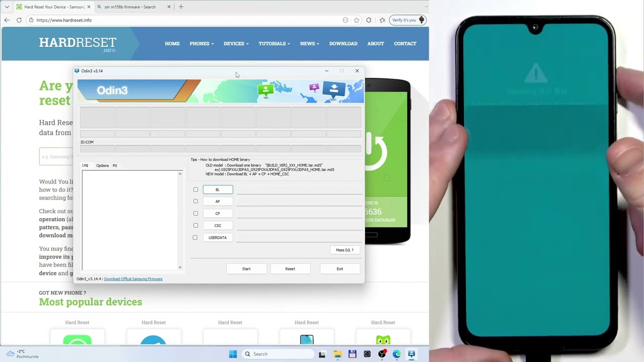
Task: Open HOME in website navigation
Action: [172, 44]
